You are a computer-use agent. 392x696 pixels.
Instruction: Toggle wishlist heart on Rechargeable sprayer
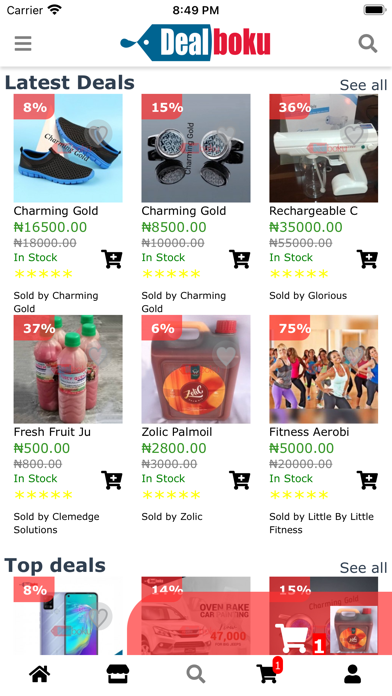[354, 133]
